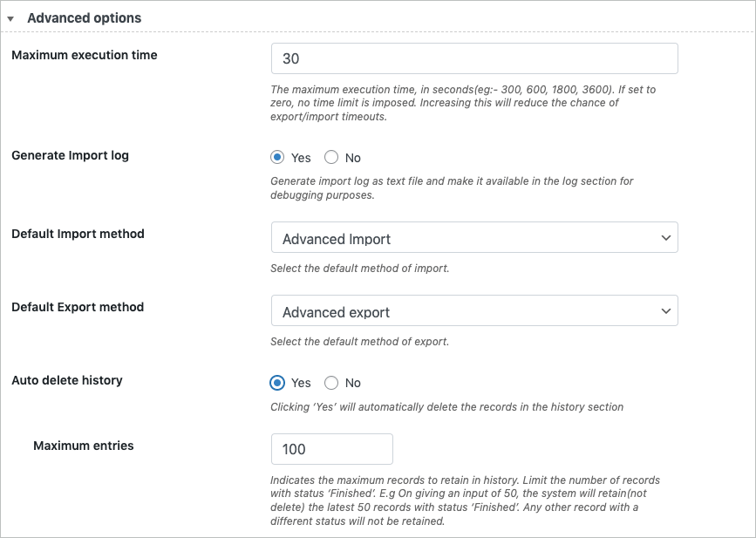The width and height of the screenshot is (756, 538).
Task: Click the Advanced options section heading
Action: (84, 17)
